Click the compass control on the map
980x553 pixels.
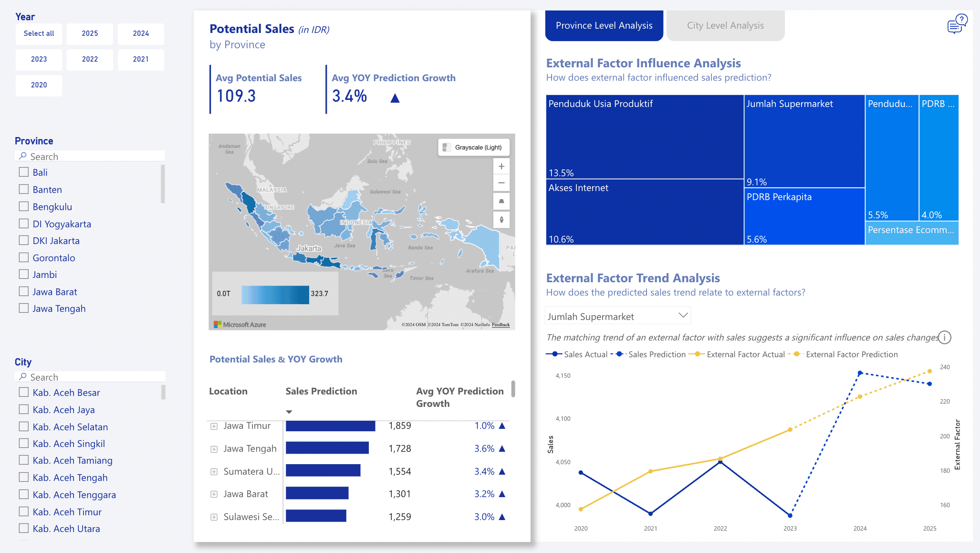click(x=501, y=220)
